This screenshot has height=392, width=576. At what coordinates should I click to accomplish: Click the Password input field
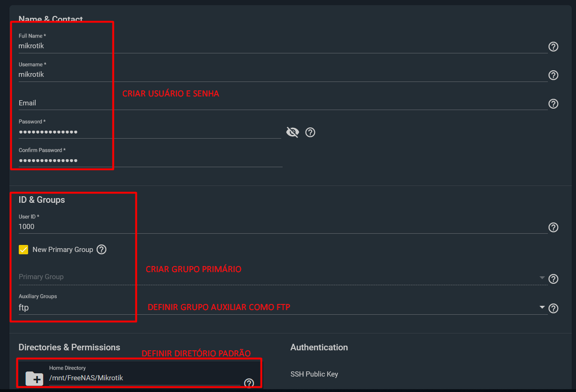(x=150, y=132)
